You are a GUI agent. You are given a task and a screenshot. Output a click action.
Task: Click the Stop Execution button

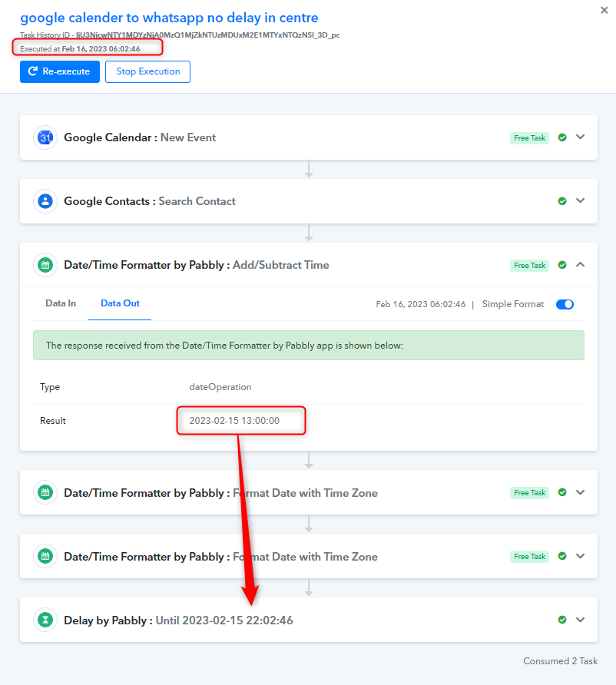(x=147, y=71)
